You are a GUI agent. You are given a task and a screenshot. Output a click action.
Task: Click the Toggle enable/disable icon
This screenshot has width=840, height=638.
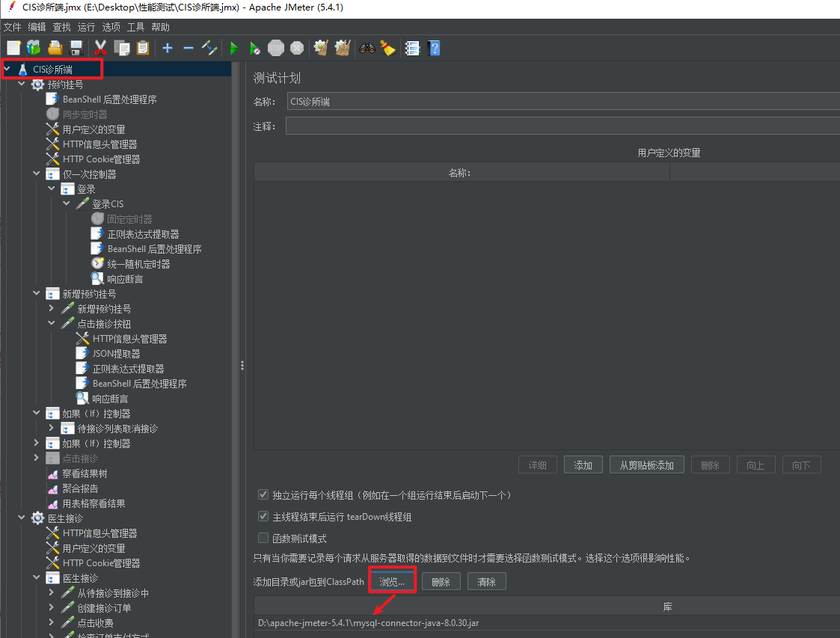[x=209, y=48]
